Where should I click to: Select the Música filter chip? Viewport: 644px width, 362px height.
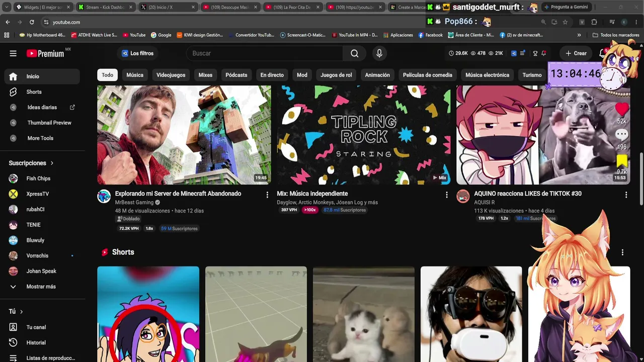pos(135,75)
